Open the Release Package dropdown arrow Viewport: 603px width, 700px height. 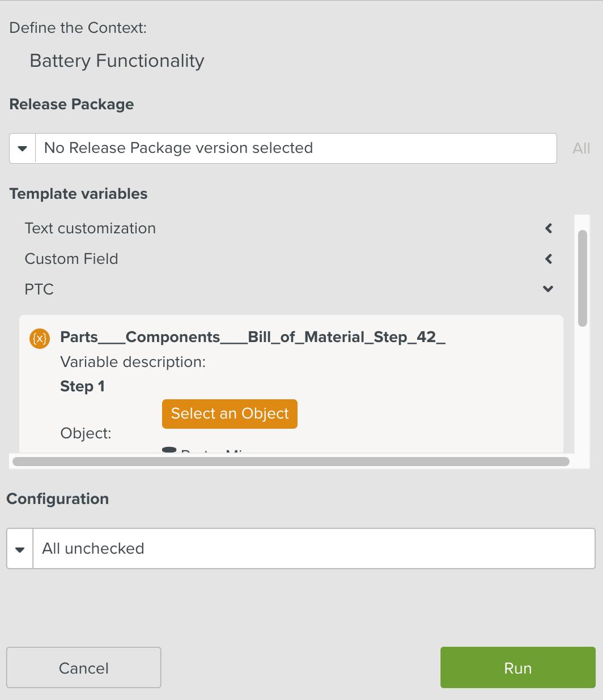click(23, 148)
